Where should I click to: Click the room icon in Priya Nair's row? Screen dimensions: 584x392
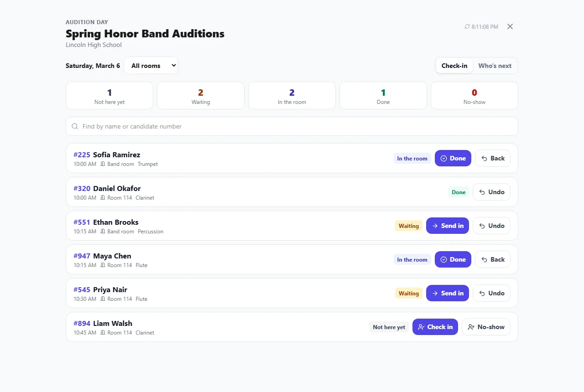point(103,299)
